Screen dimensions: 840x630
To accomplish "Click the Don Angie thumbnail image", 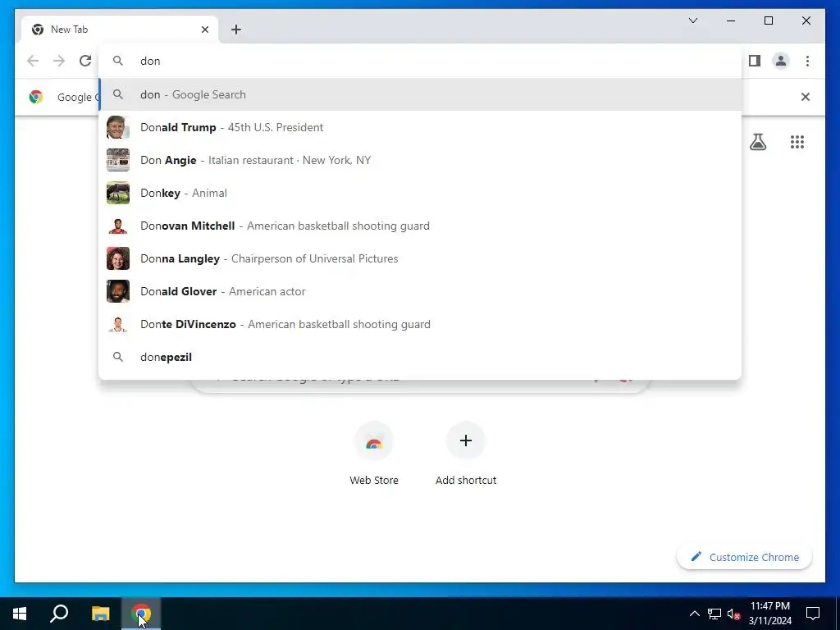I will (118, 160).
